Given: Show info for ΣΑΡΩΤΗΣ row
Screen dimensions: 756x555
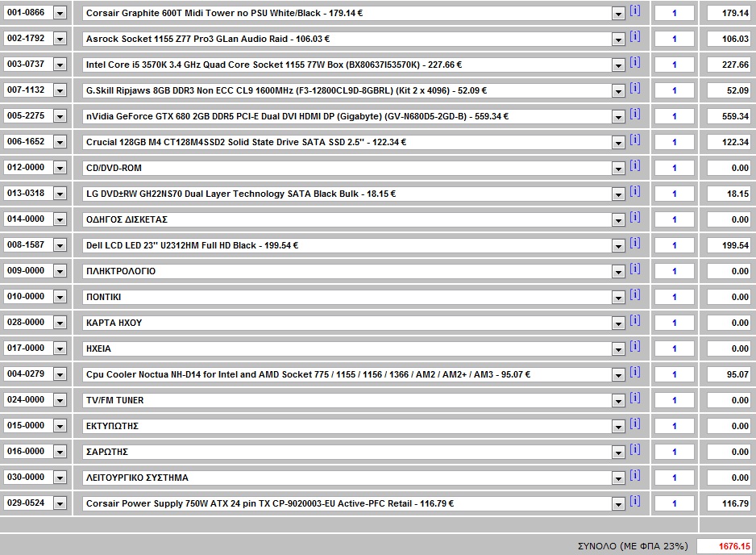Looking at the screenshot, I should tap(635, 450).
